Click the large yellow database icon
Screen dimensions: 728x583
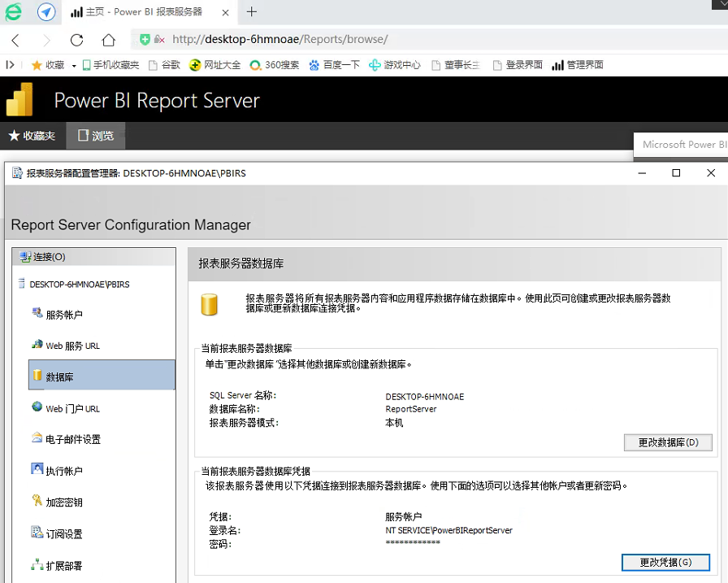click(x=209, y=305)
